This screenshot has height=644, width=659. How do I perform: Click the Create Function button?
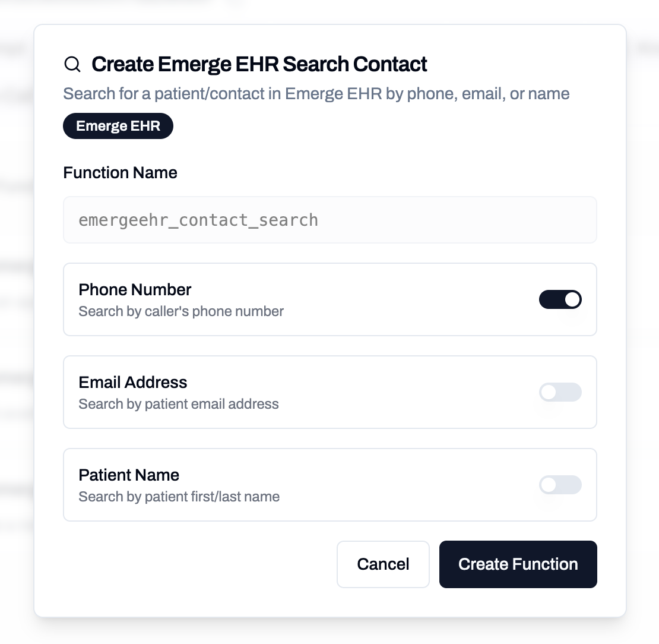tap(518, 564)
